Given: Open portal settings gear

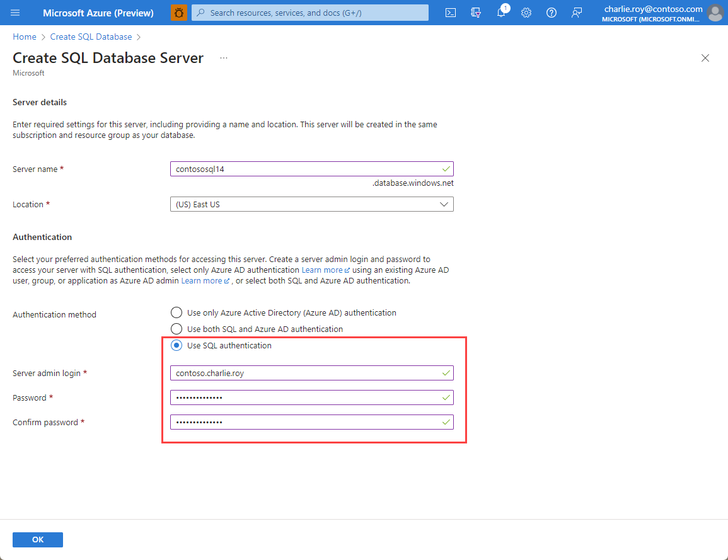Looking at the screenshot, I should click(x=526, y=13).
